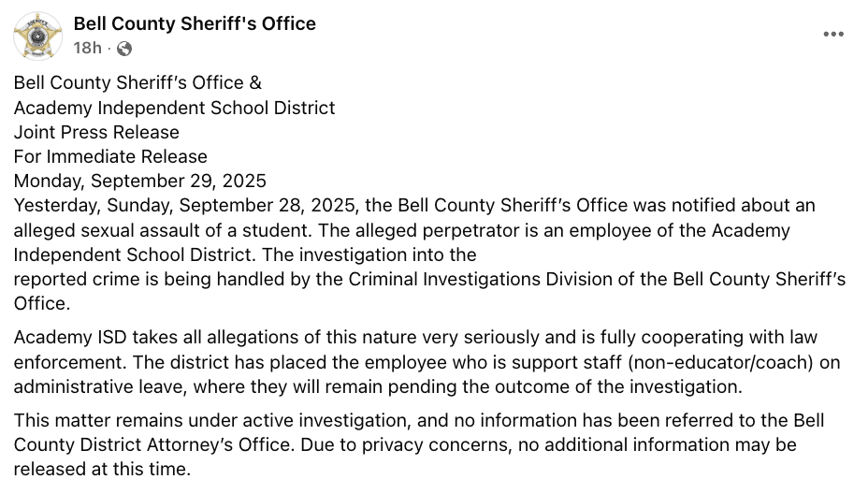
Task: Click the public globe privacy icon
Action: click(x=124, y=48)
